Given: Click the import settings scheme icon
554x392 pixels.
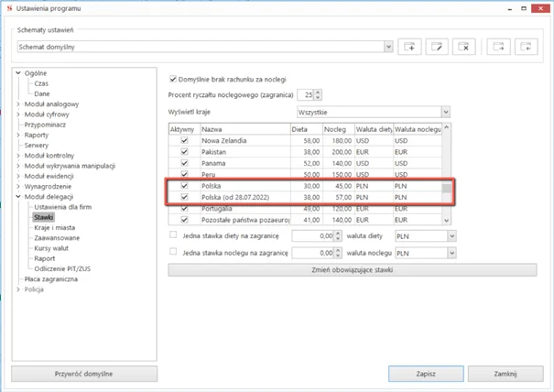Looking at the screenshot, I should pos(526,46).
